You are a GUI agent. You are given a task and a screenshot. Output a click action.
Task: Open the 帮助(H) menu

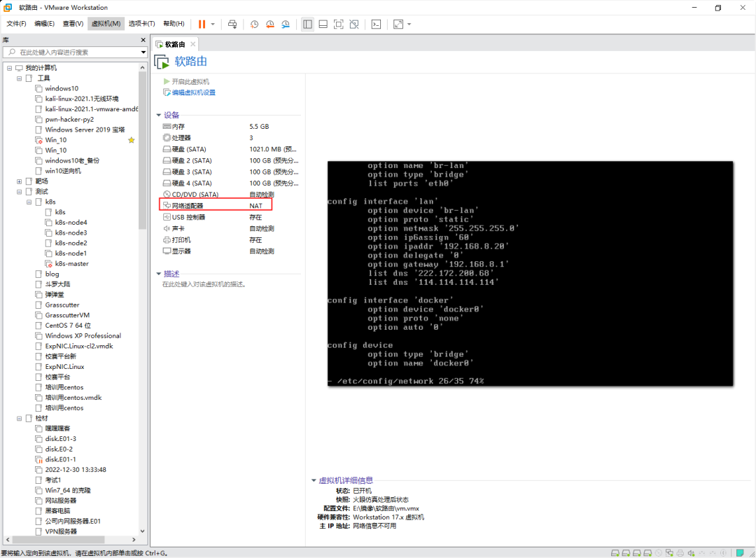(x=174, y=24)
